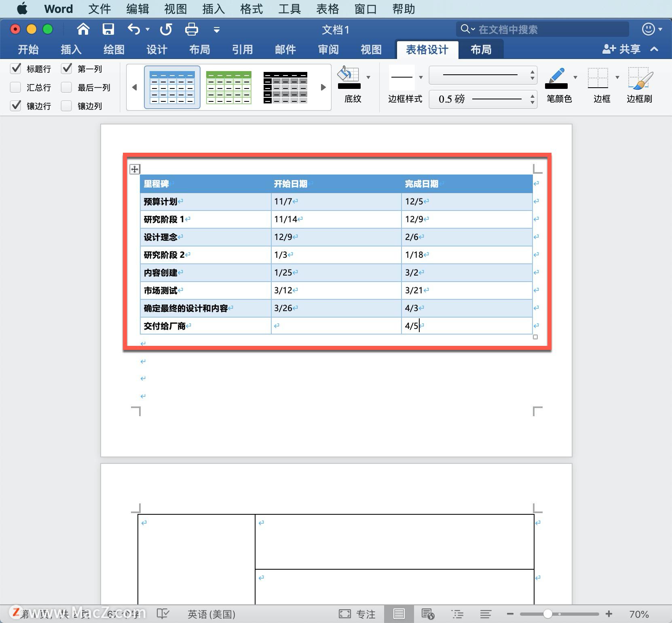Viewport: 672px width, 623px height.
Task: Open the print icon in toolbar
Action: [x=191, y=29]
